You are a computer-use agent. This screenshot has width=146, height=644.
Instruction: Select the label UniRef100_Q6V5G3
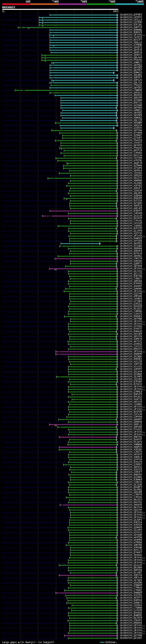click(131, 244)
